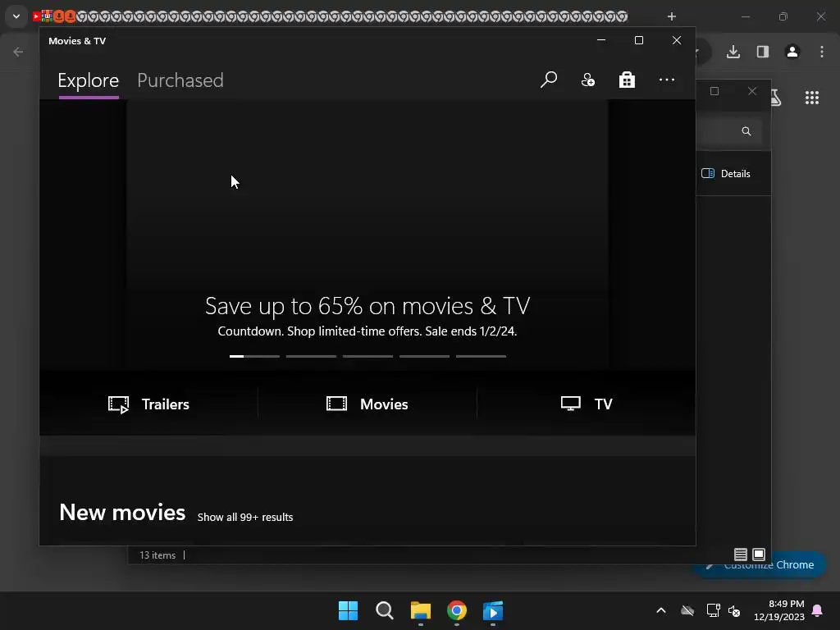This screenshot has width=840, height=630.
Task: Show hidden system tray icons chevron
Action: click(x=661, y=610)
